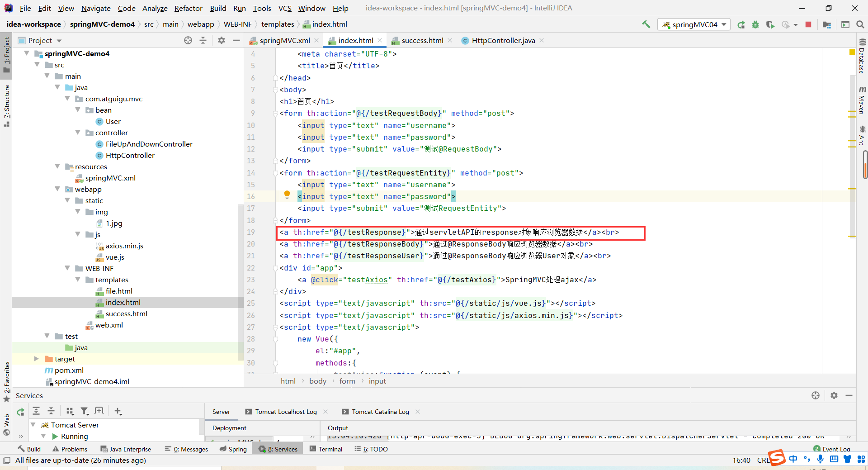
Task: Collapse springMVC-demo4 root folder
Action: pyautogui.click(x=27, y=53)
